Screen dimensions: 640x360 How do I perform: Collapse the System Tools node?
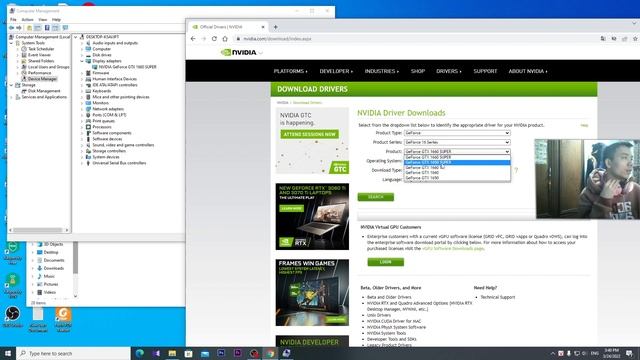coord(11,43)
